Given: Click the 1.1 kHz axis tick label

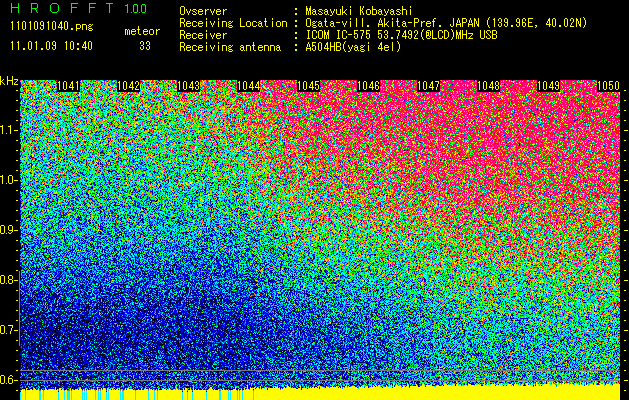Looking at the screenshot, I should pos(8,130).
